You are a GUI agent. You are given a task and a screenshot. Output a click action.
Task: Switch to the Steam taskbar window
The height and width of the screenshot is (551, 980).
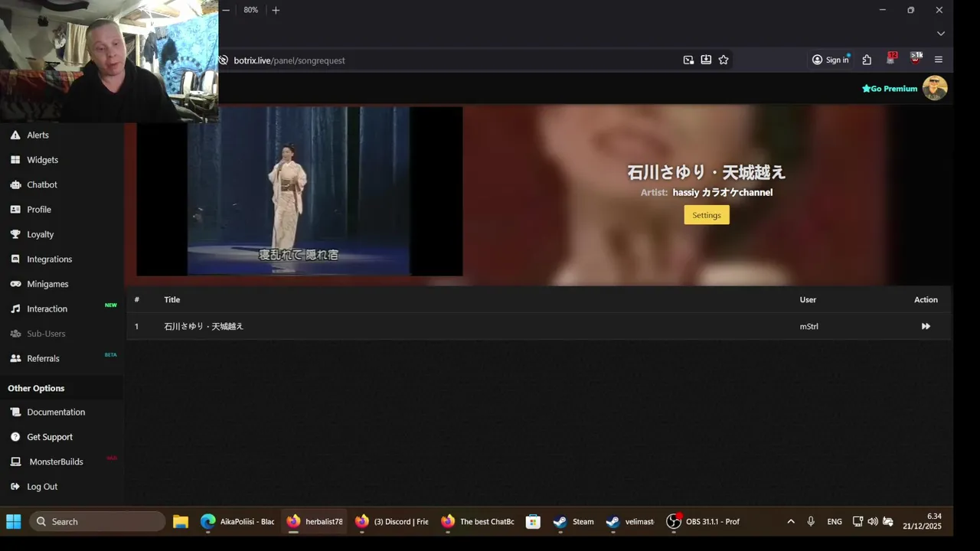click(x=574, y=522)
